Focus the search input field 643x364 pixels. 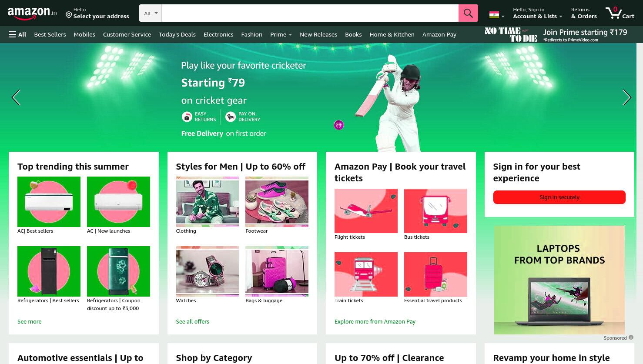coord(310,13)
